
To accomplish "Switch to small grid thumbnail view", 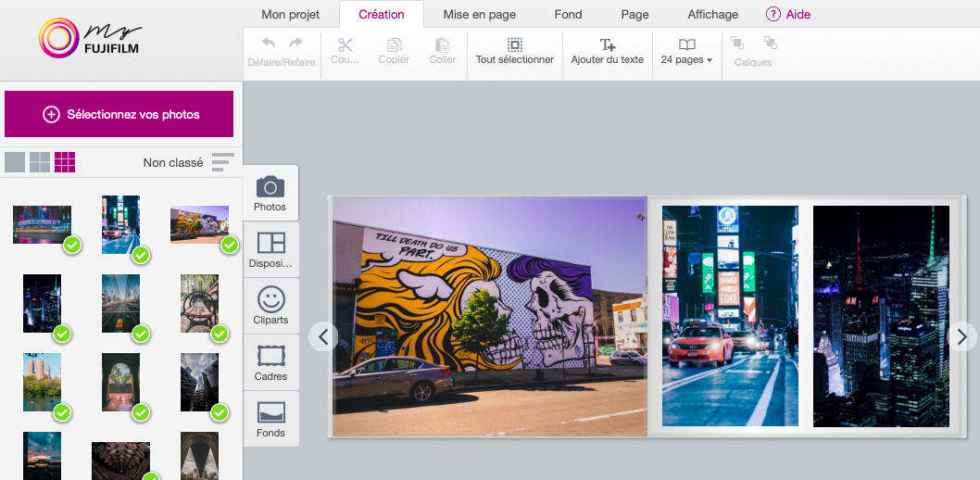I will pyautogui.click(x=64, y=162).
